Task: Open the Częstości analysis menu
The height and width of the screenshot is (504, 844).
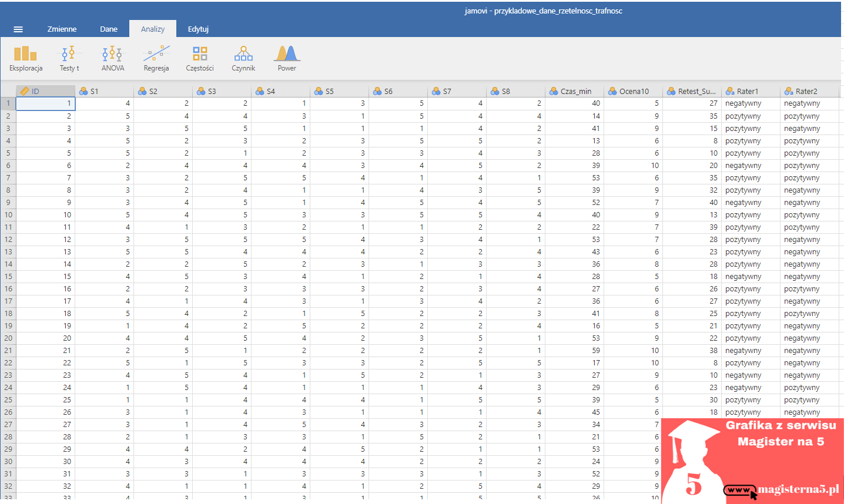Action: 200,59
